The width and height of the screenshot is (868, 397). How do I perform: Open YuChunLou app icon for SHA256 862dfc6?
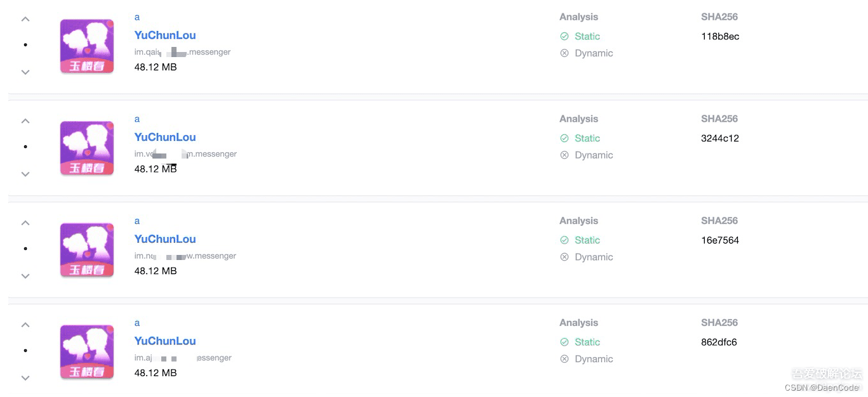point(87,352)
